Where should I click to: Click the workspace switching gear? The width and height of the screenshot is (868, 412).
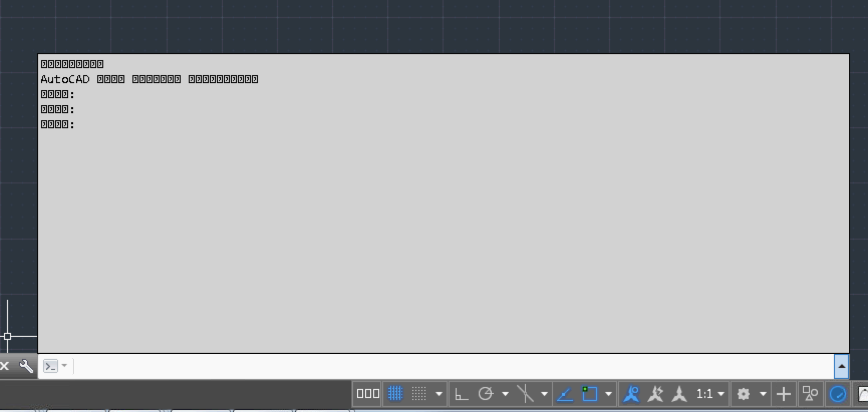pos(743,394)
